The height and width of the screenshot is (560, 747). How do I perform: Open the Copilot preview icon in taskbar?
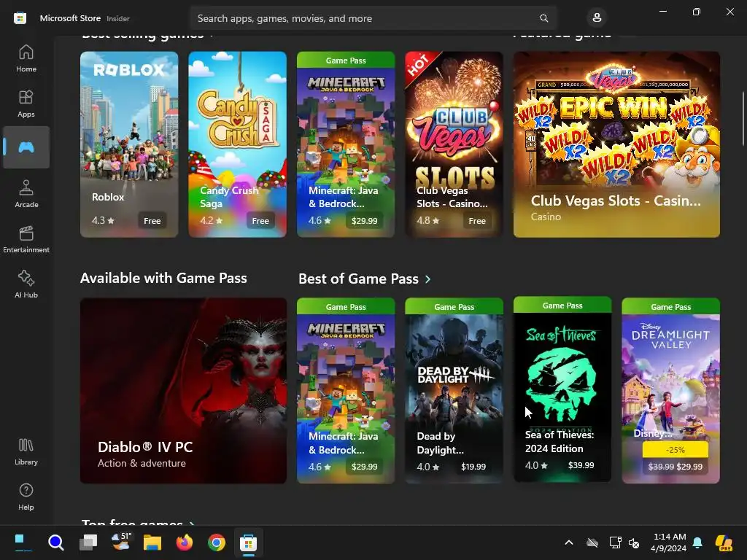point(724,542)
